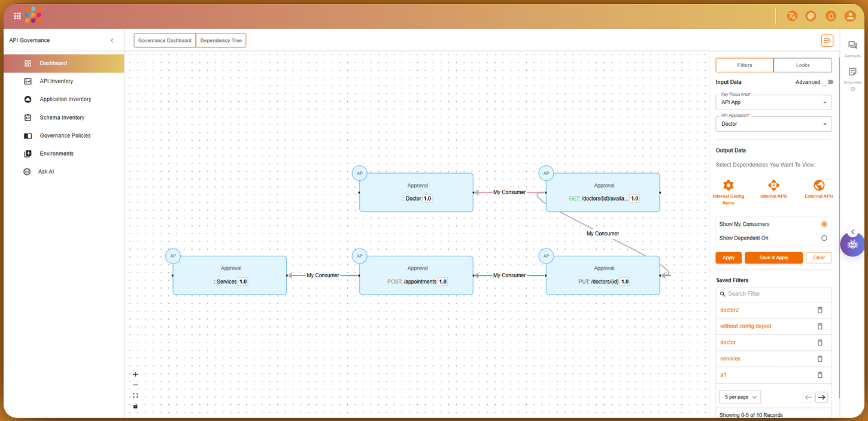Delete the 'doctor' saved filter
The height and width of the screenshot is (421, 868).
tap(820, 343)
